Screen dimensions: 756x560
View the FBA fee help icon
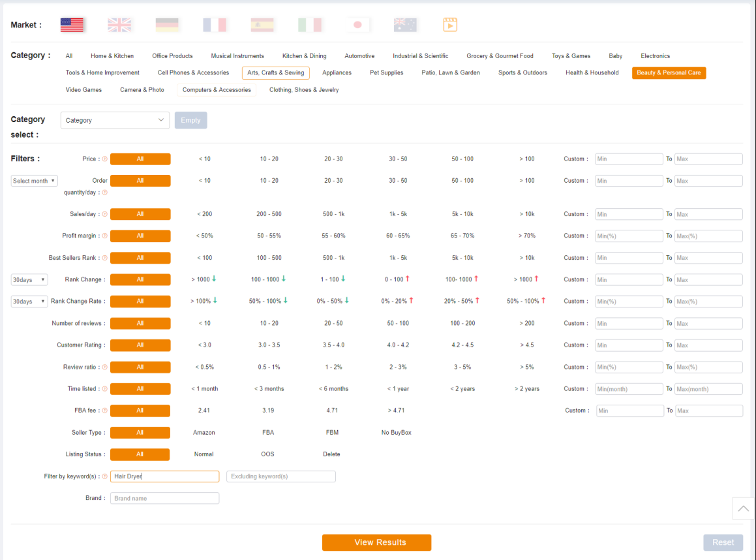pyautogui.click(x=104, y=411)
